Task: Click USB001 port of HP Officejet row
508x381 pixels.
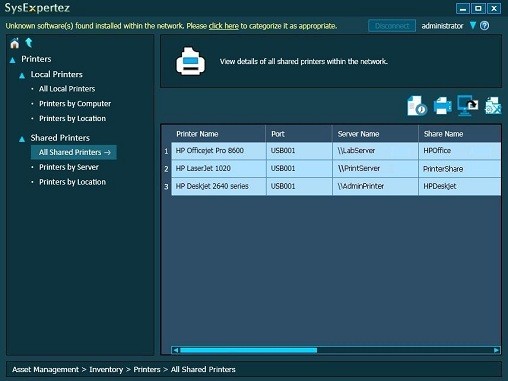Action: 299,151
